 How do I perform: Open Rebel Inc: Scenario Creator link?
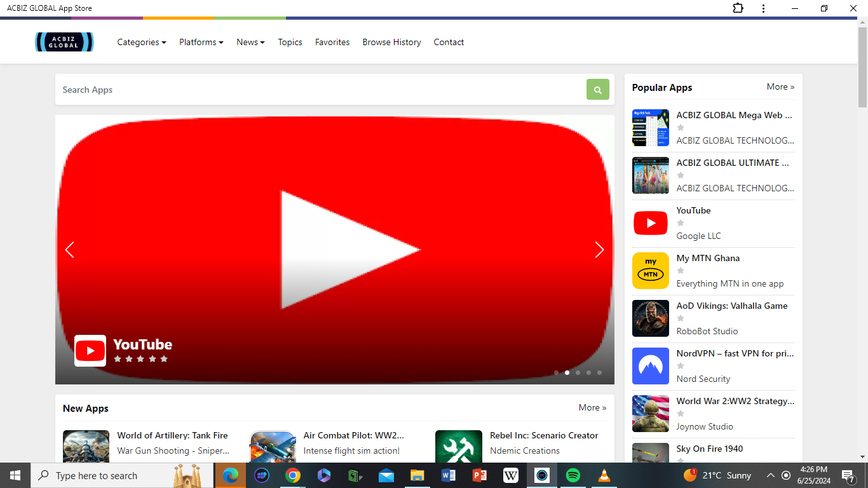pyautogui.click(x=544, y=435)
